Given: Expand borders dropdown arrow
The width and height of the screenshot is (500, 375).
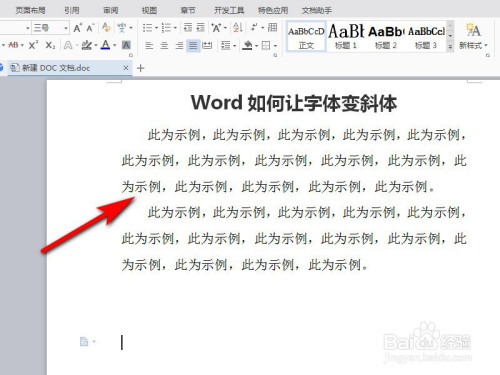Looking at the screenshot, I should click(275, 46).
